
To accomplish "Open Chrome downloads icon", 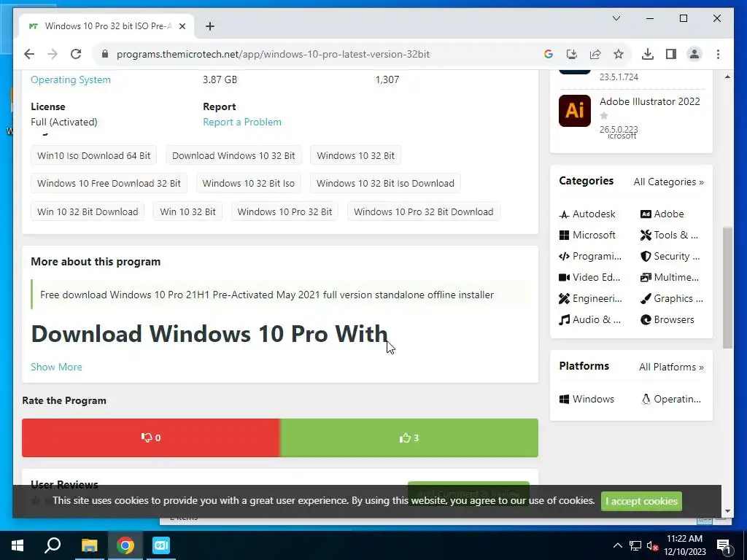I will (648, 54).
